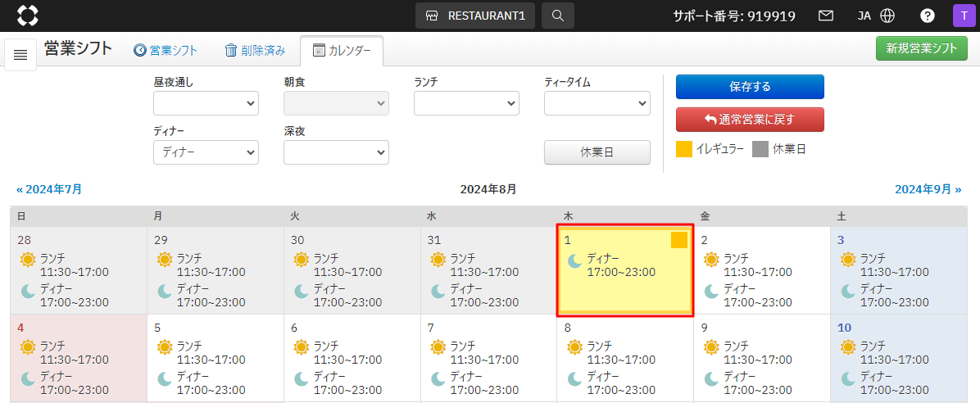The width and height of the screenshot is (980, 403).
Task: Open the purple T user avatar
Action: tap(964, 16)
